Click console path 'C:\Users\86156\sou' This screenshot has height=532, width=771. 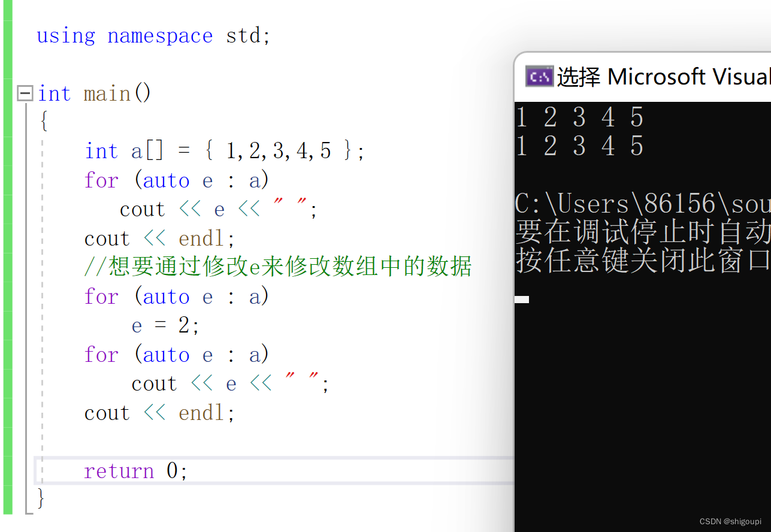tap(643, 204)
